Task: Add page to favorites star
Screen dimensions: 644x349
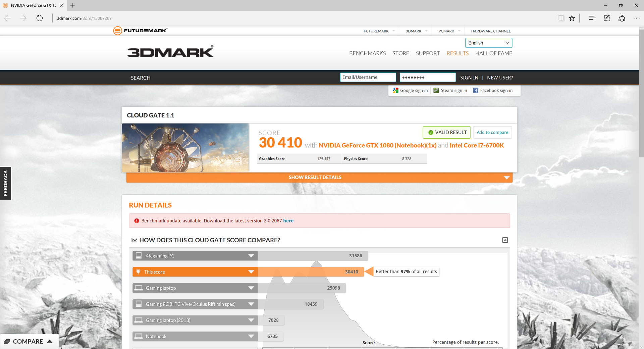Action: 572,18
